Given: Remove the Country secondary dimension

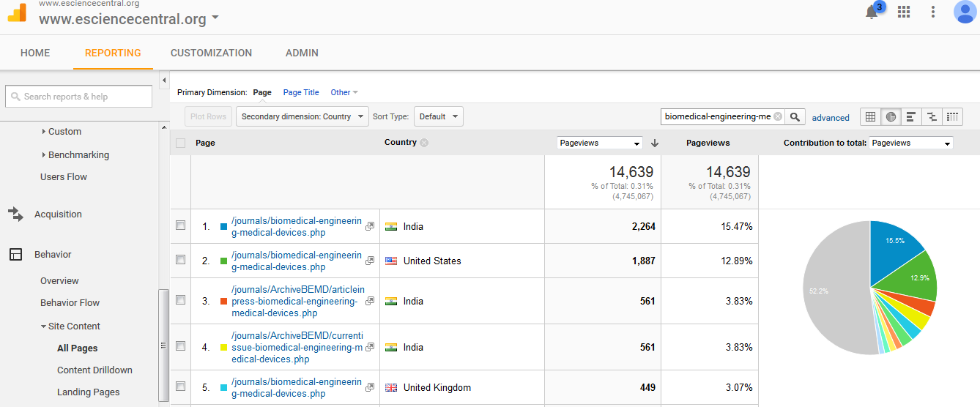Looking at the screenshot, I should click(424, 143).
